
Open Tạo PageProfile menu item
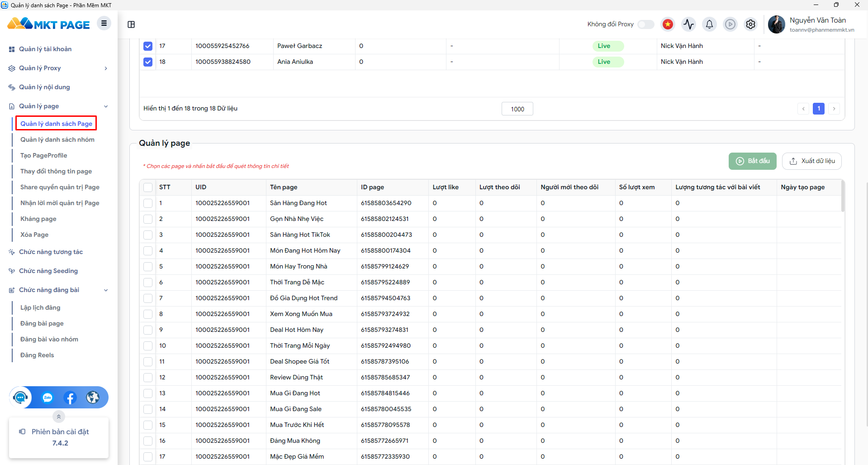click(x=43, y=155)
